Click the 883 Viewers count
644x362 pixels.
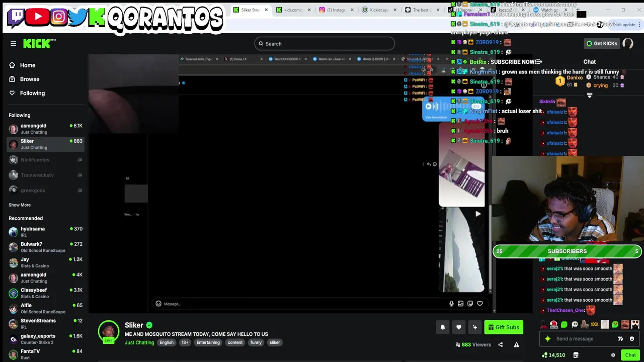pos(473,345)
